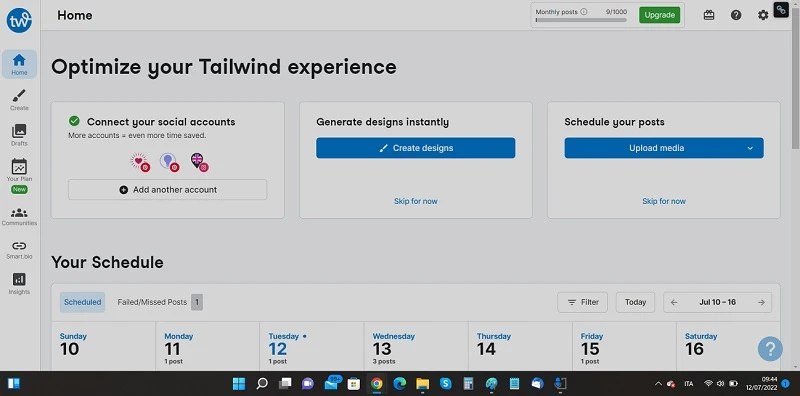Screen dimensions: 800x396
Task: Go to the previous week with the left arrow
Action: [x=674, y=302]
